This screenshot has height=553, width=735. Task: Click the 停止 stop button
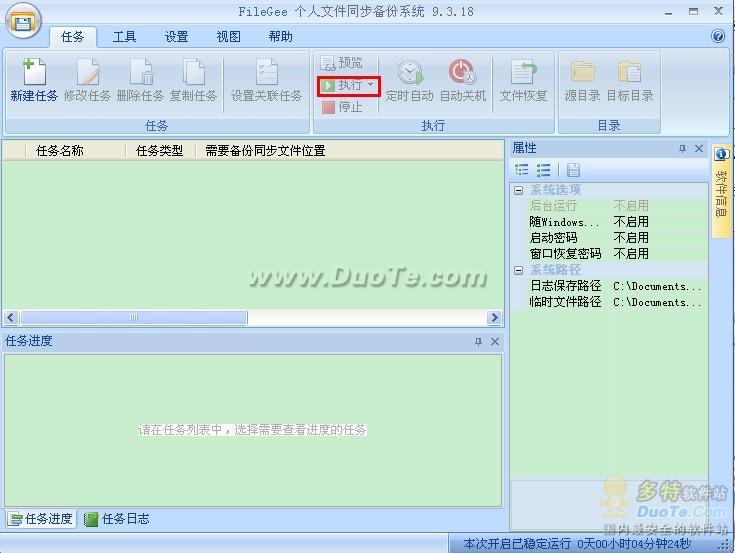[x=342, y=107]
